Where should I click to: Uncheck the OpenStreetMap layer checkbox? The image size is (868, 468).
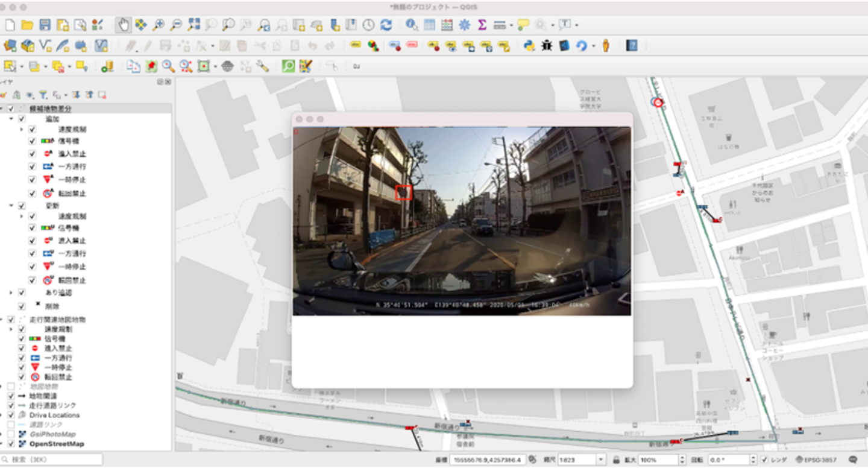11,444
